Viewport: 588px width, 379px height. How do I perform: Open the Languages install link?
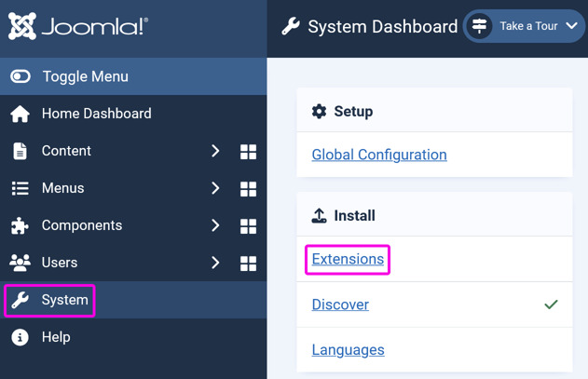point(348,350)
